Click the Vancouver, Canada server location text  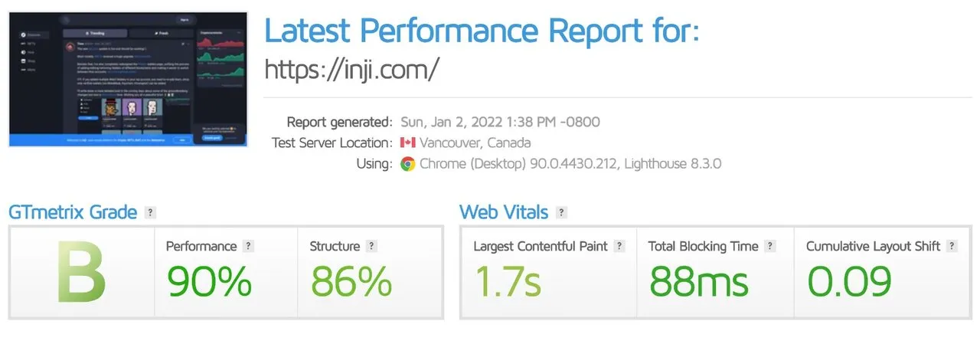click(475, 143)
